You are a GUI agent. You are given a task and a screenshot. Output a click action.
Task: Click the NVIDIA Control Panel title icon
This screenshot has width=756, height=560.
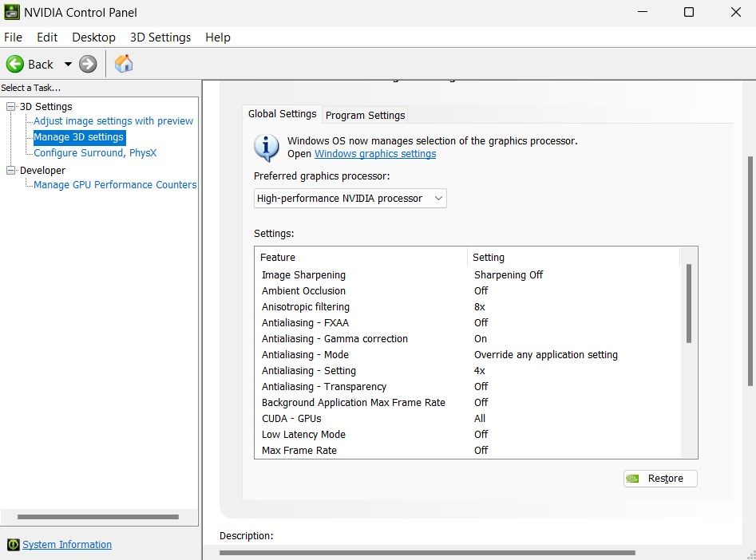point(11,12)
